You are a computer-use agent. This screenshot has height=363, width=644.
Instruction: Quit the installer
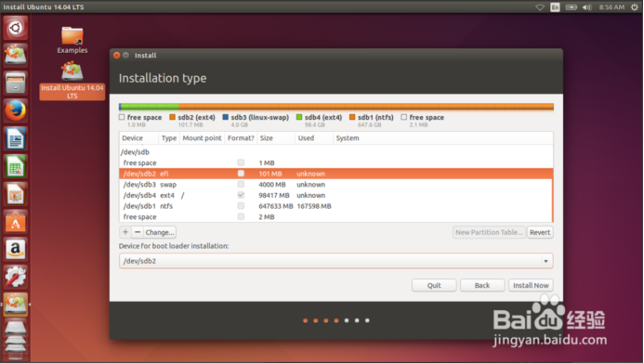434,285
